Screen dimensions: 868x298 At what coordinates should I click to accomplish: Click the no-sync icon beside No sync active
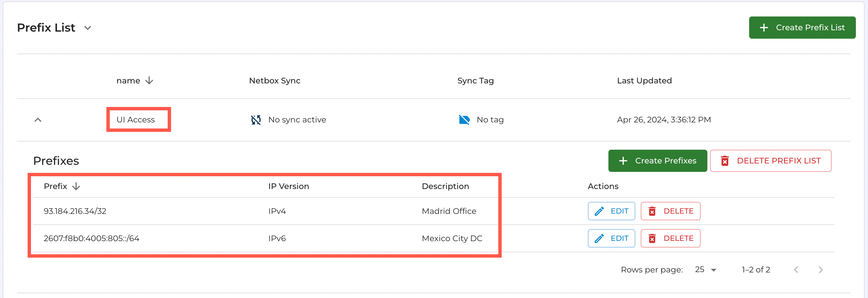256,120
